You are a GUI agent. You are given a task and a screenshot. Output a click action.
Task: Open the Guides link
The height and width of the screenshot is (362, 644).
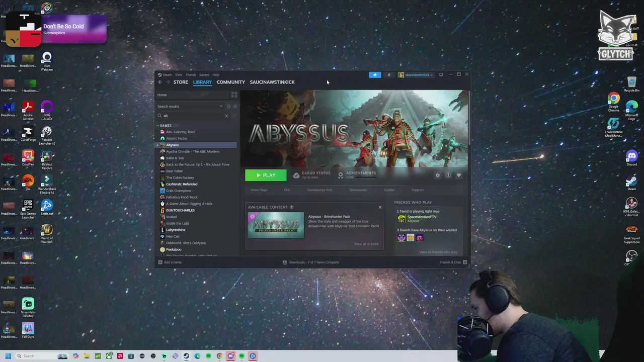389,190
